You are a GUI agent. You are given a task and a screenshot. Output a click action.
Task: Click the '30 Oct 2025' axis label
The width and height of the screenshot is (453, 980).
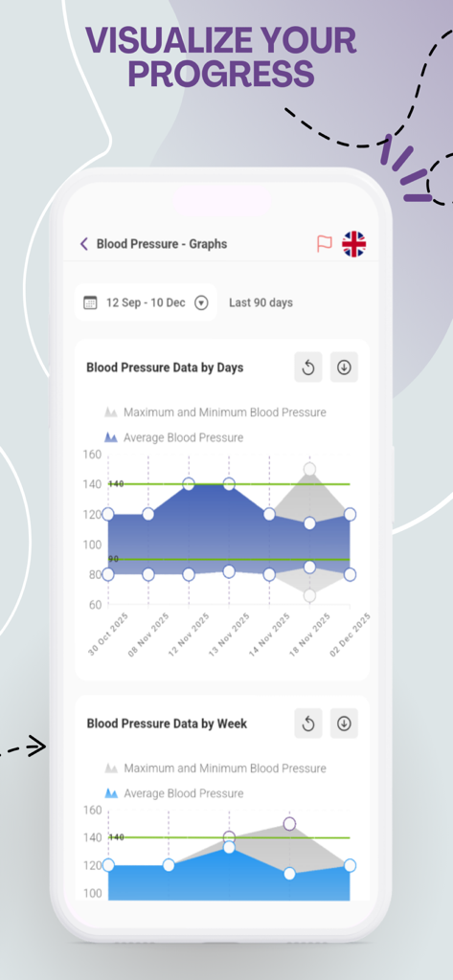107,635
